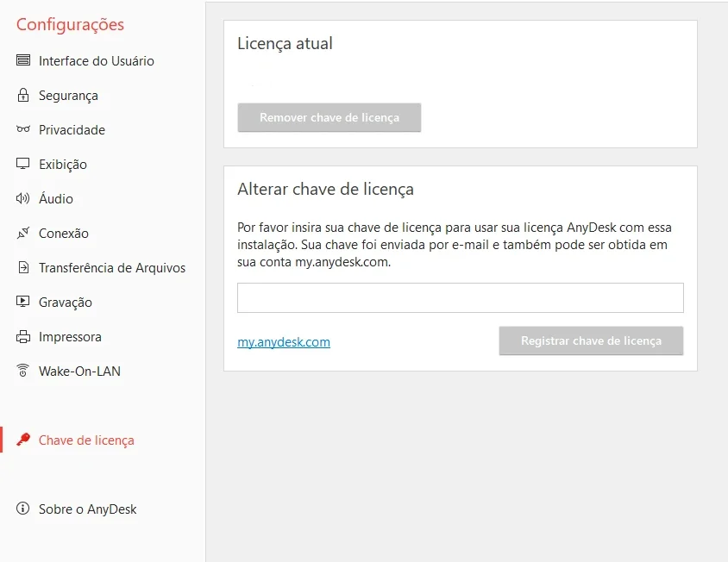Open Gravação settings
Viewport: 728px width, 562px height.
coord(66,303)
